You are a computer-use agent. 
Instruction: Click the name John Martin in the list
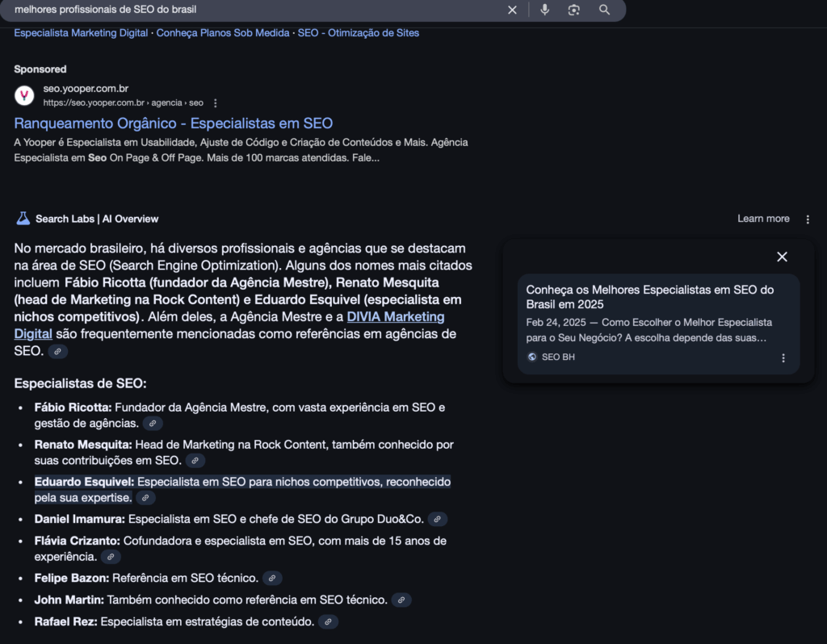69,600
